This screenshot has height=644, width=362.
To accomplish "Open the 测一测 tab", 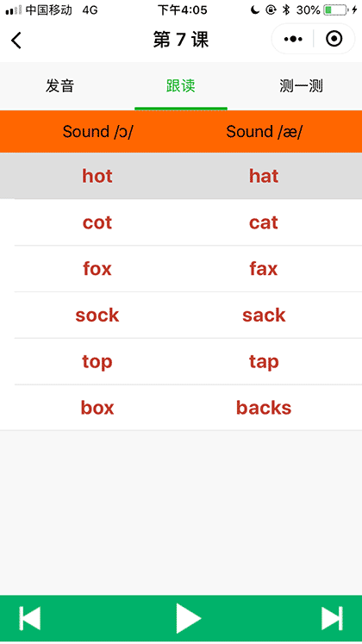I will click(302, 86).
